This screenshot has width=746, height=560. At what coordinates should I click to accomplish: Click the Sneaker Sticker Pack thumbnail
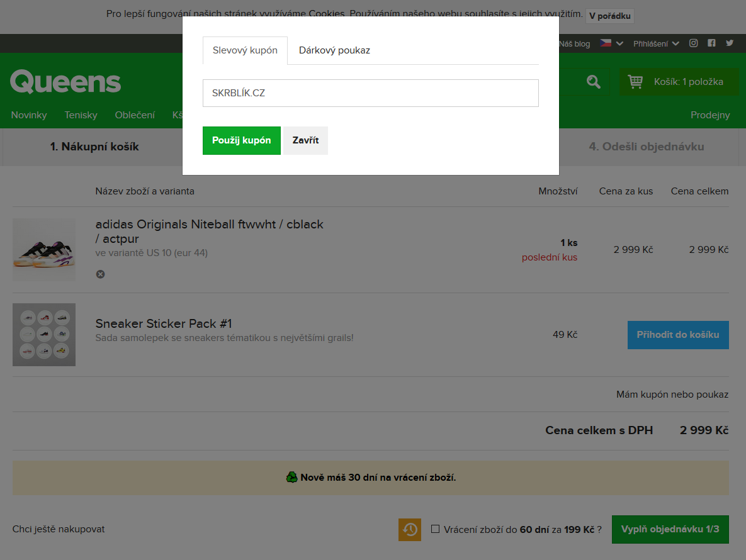tap(44, 335)
